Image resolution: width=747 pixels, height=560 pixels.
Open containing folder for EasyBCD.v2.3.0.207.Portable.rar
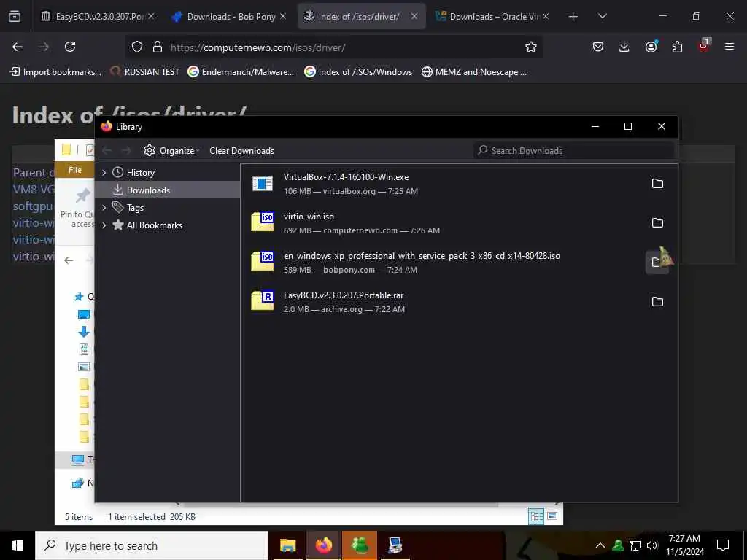coord(657,301)
